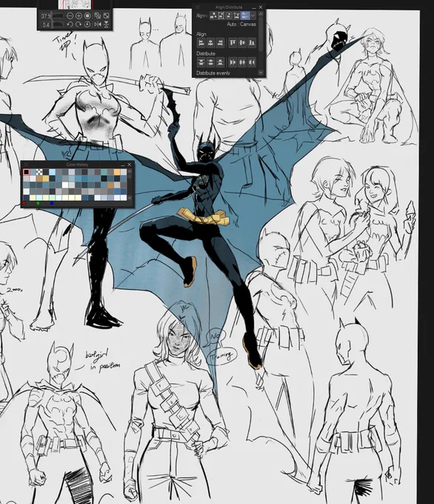Align objects to the left edge
Viewport: 434px width, 504px height.
(201, 43)
